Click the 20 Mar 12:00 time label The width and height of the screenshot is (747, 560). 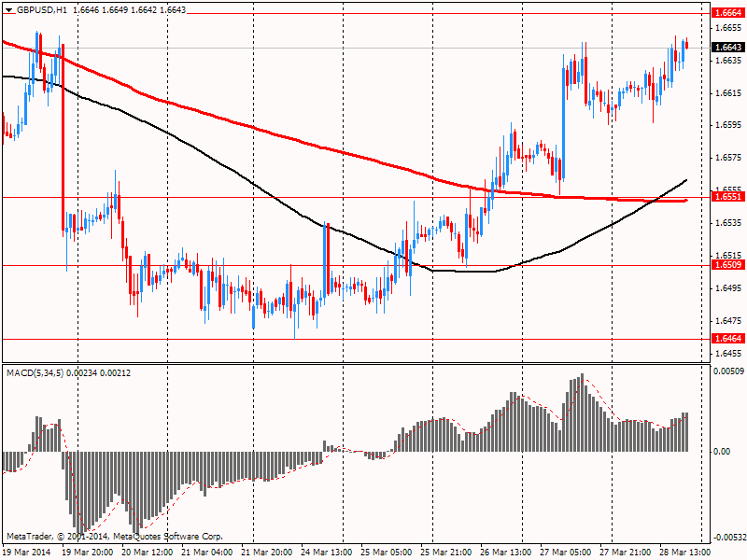point(148,553)
